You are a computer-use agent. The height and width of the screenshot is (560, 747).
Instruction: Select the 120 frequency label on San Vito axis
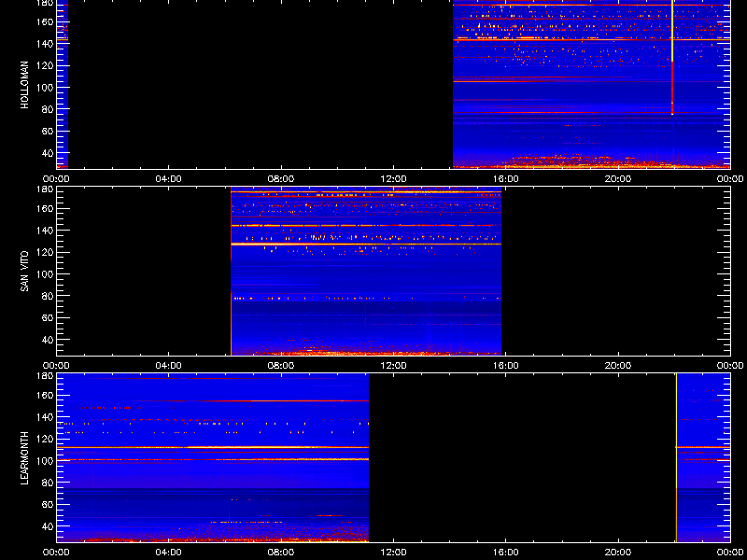click(46, 252)
